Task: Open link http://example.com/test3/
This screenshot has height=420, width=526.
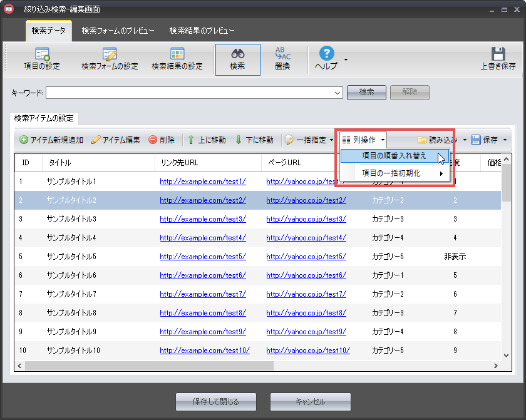Action: point(203,219)
